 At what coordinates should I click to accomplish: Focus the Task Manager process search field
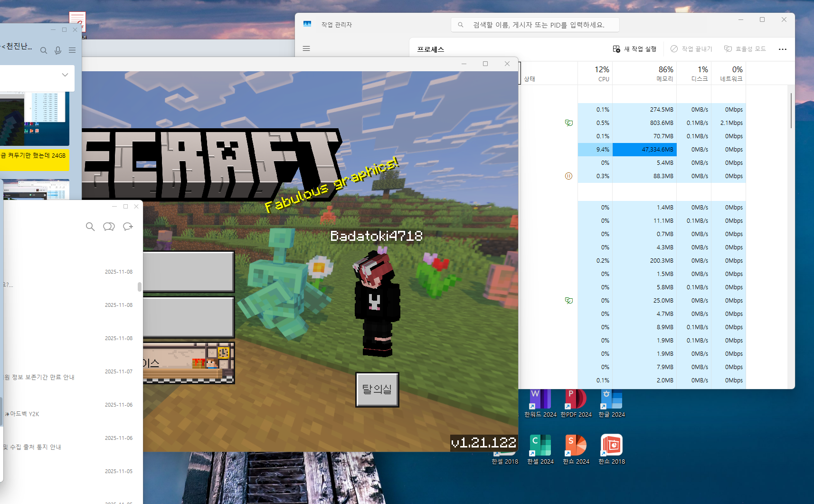pos(535,25)
